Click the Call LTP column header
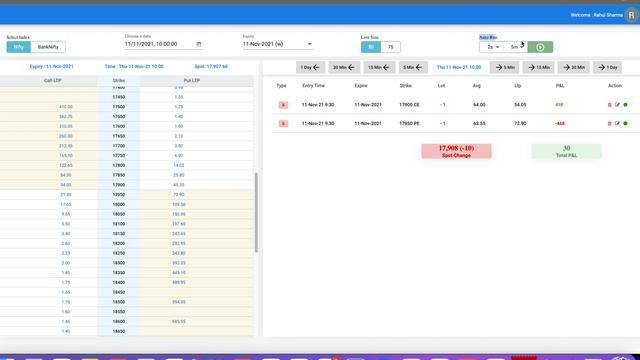This screenshot has width=640, height=360. (53, 80)
